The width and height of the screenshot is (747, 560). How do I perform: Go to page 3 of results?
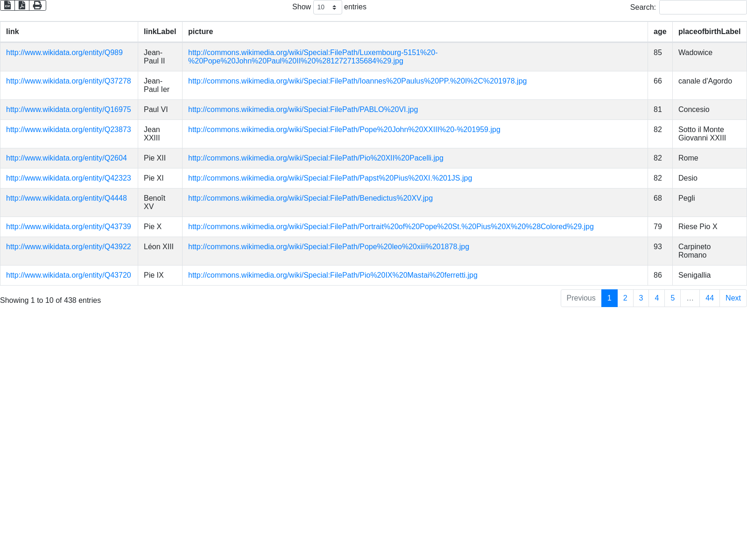pos(641,298)
